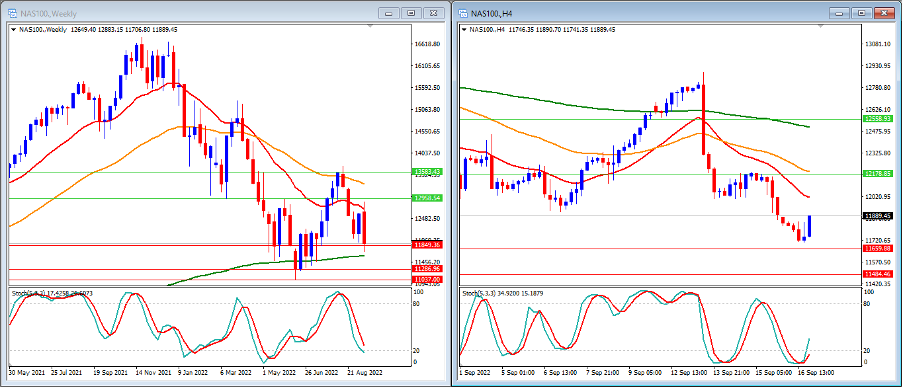Click the Weekly chart OHLC header text
Viewport: 904px width, 388px height.
coord(97,29)
